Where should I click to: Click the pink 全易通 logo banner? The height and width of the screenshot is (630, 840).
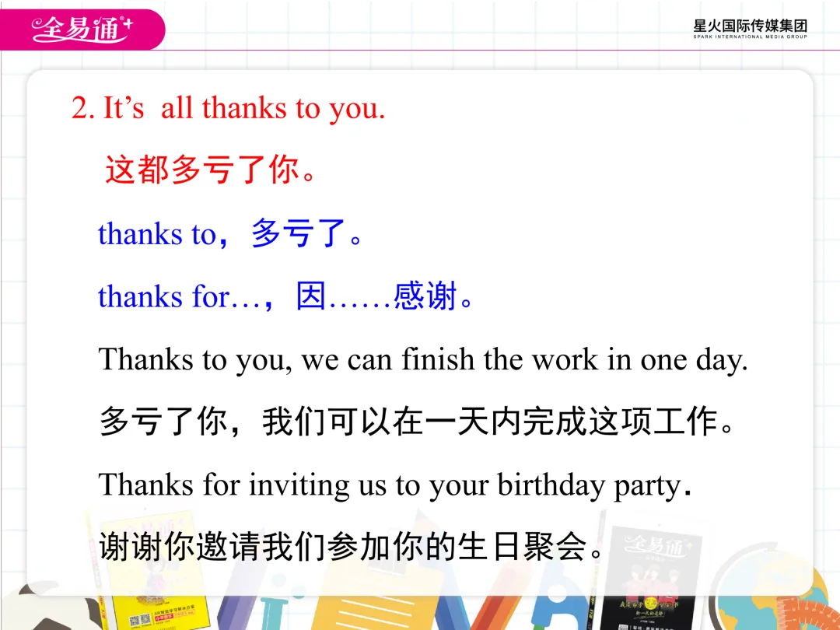click(x=82, y=30)
